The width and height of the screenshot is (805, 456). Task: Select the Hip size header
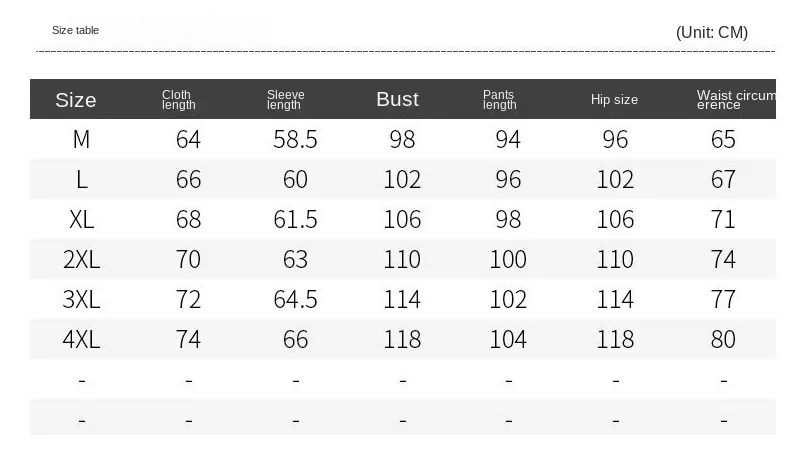click(x=614, y=99)
